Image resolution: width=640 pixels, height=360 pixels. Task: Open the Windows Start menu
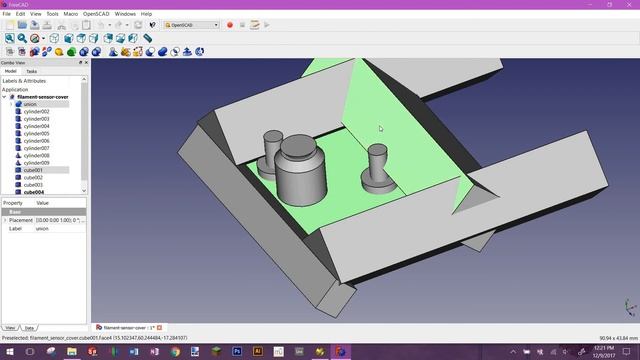10,351
